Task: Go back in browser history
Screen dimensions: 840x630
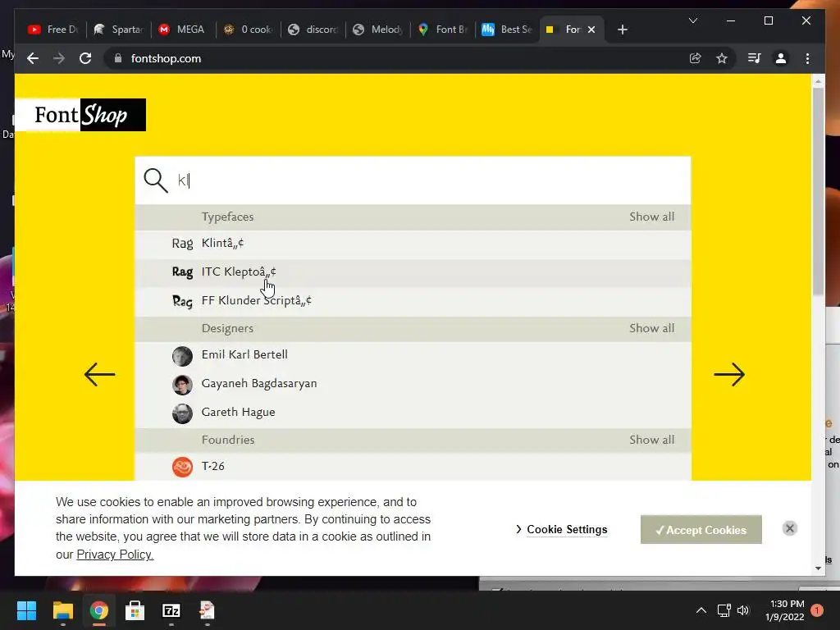Action: (x=33, y=58)
